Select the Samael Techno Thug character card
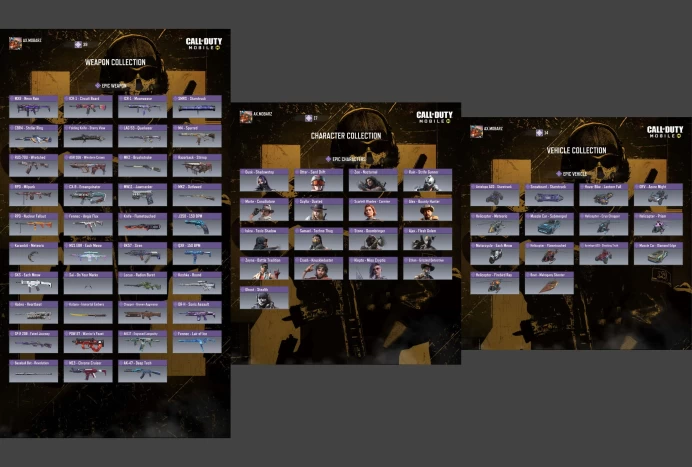The width and height of the screenshot is (692, 467). [318, 239]
